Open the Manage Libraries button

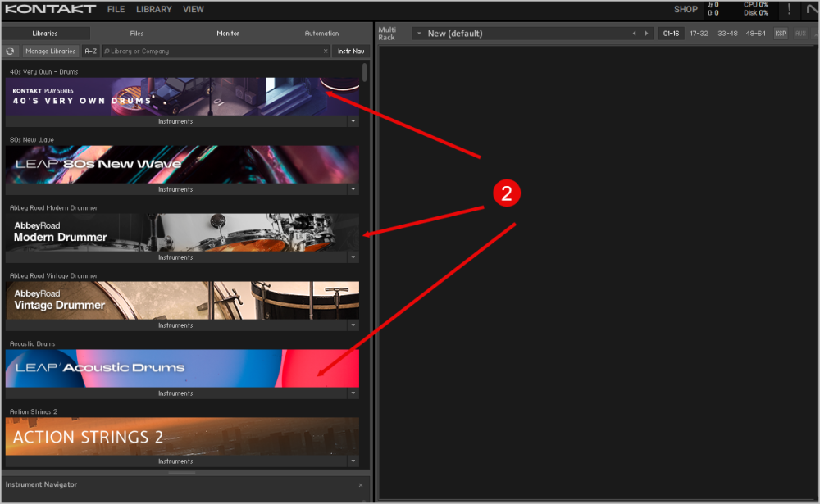click(x=51, y=52)
